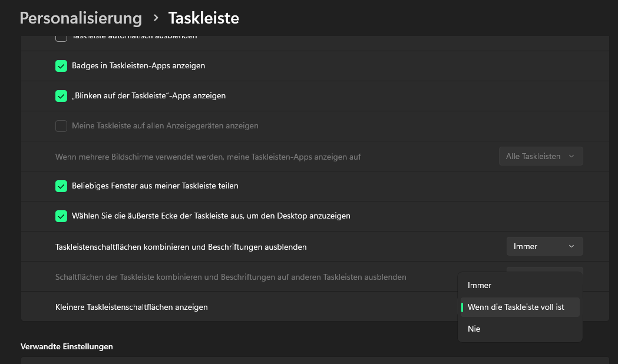Check Taskleiste automatisch ausblenden box
The height and width of the screenshot is (364, 618).
click(61, 38)
